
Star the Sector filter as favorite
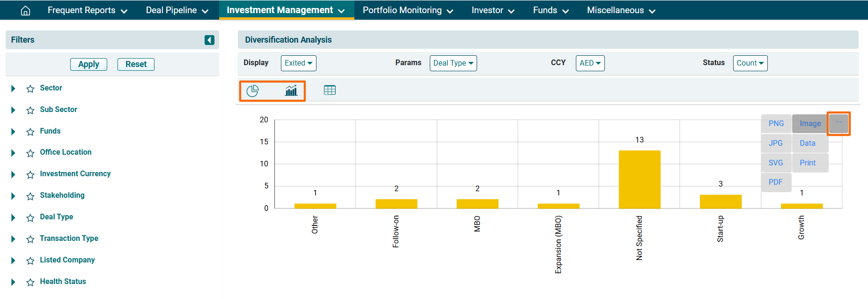[x=30, y=89]
